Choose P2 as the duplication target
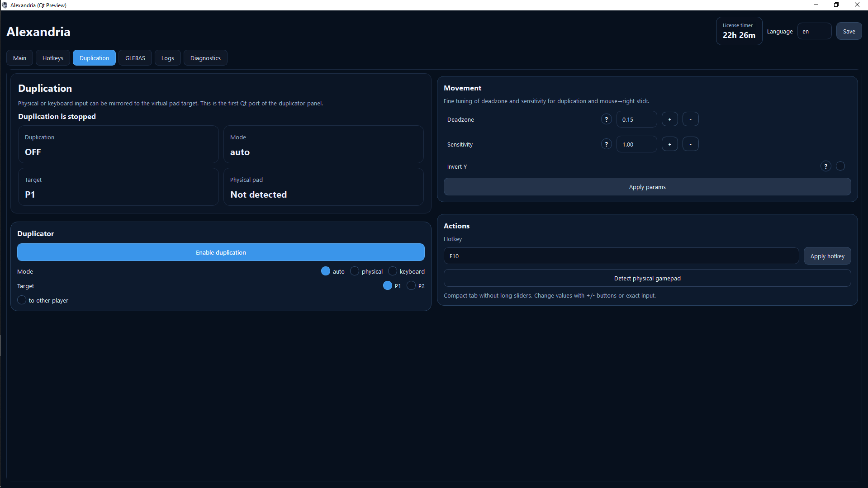Viewport: 868px width, 488px height. coord(411,286)
